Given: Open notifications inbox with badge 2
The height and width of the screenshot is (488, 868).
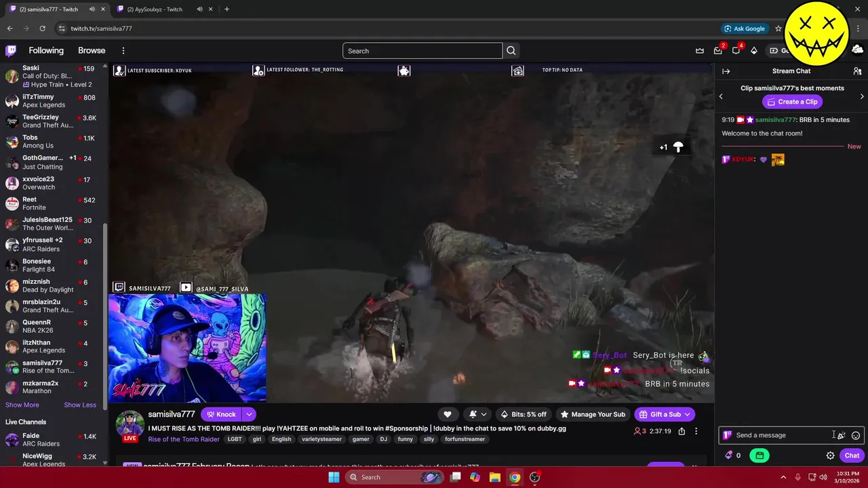Looking at the screenshot, I should coord(718,51).
